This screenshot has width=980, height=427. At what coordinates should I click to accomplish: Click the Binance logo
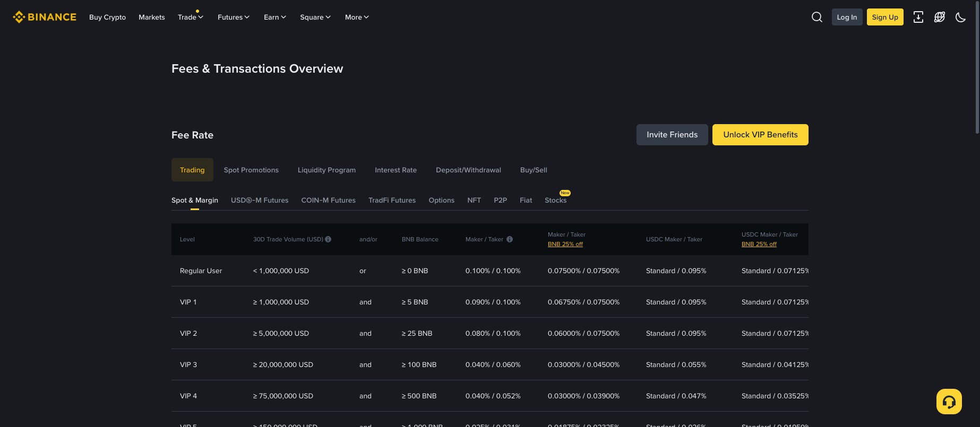(45, 17)
